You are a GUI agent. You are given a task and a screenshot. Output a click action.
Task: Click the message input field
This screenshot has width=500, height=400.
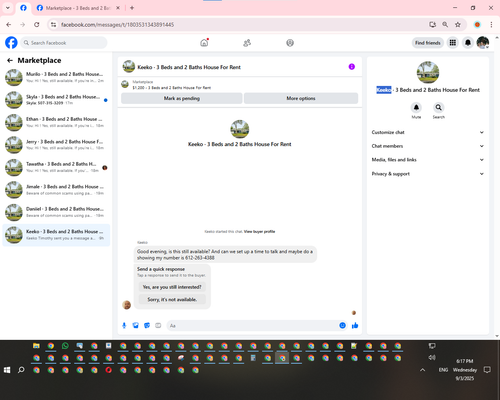click(253, 326)
